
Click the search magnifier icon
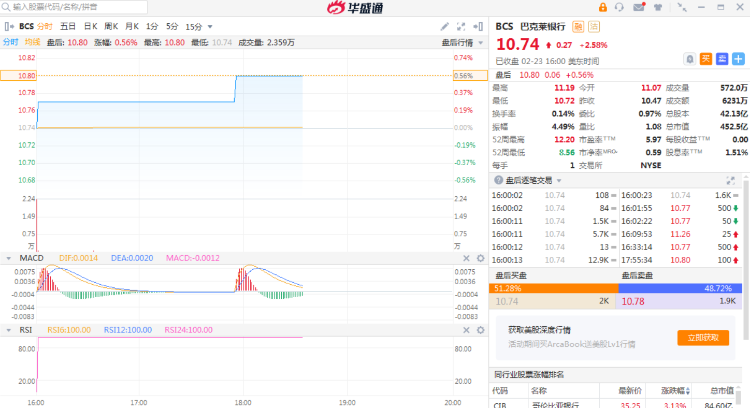[6, 7]
